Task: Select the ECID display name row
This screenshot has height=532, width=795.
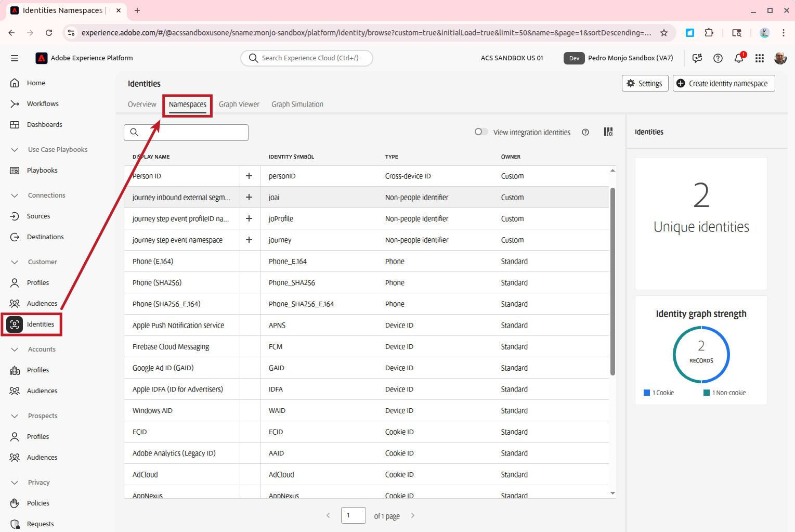Action: (x=367, y=432)
